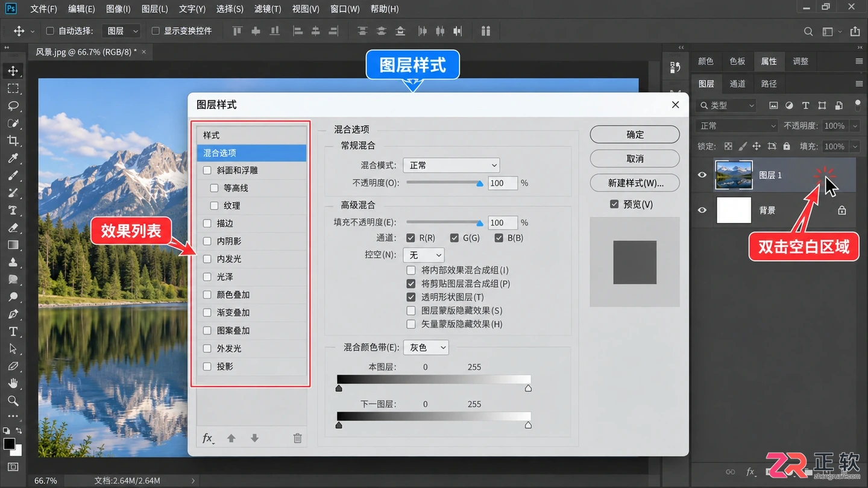This screenshot has height=488, width=868.
Task: Select the Gradient tool
Action: click(13, 245)
